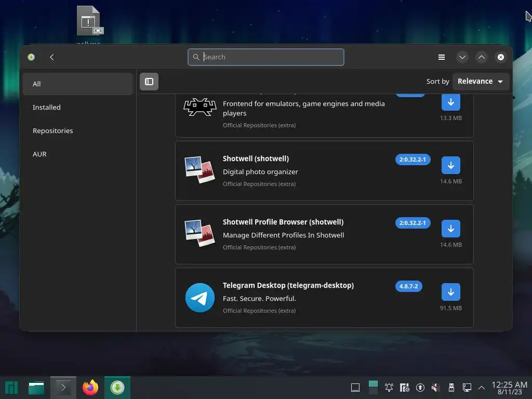The height and width of the screenshot is (399, 532).
Task: Minimize the window with the down chevron
Action: [462, 57]
